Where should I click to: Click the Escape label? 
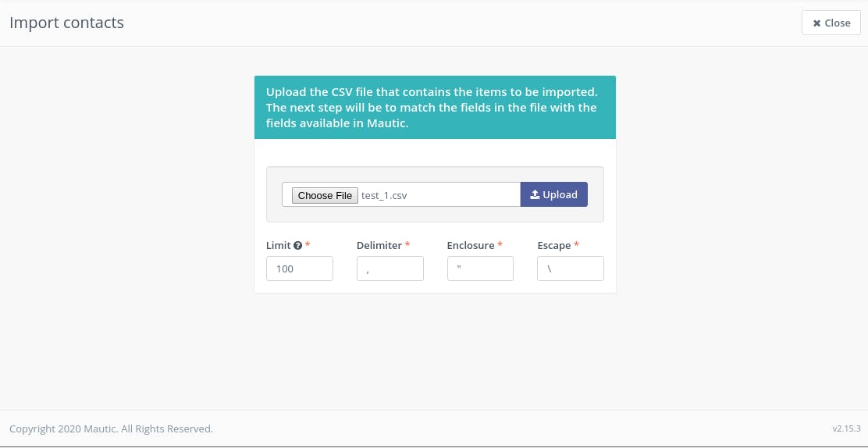coord(554,245)
